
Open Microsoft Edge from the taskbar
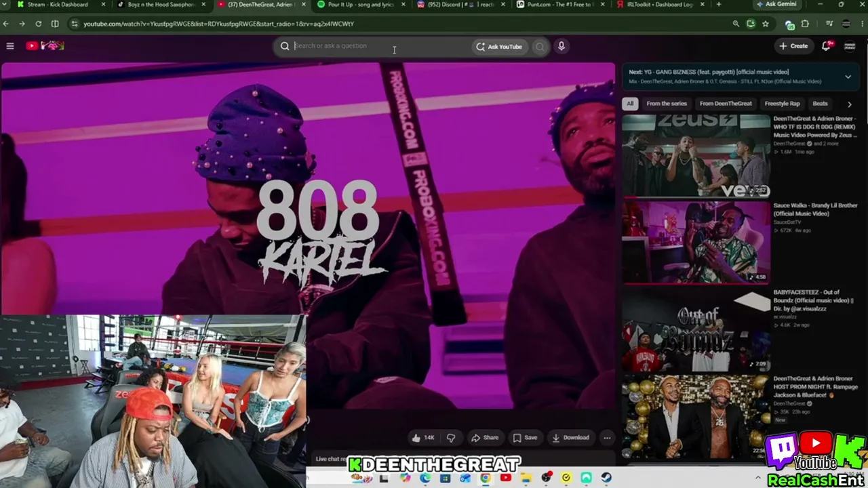click(x=425, y=478)
